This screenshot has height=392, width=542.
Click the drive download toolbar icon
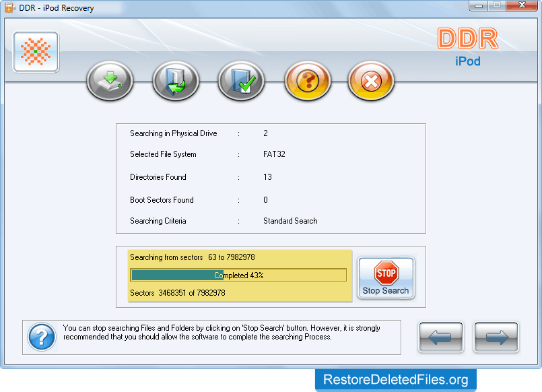110,81
